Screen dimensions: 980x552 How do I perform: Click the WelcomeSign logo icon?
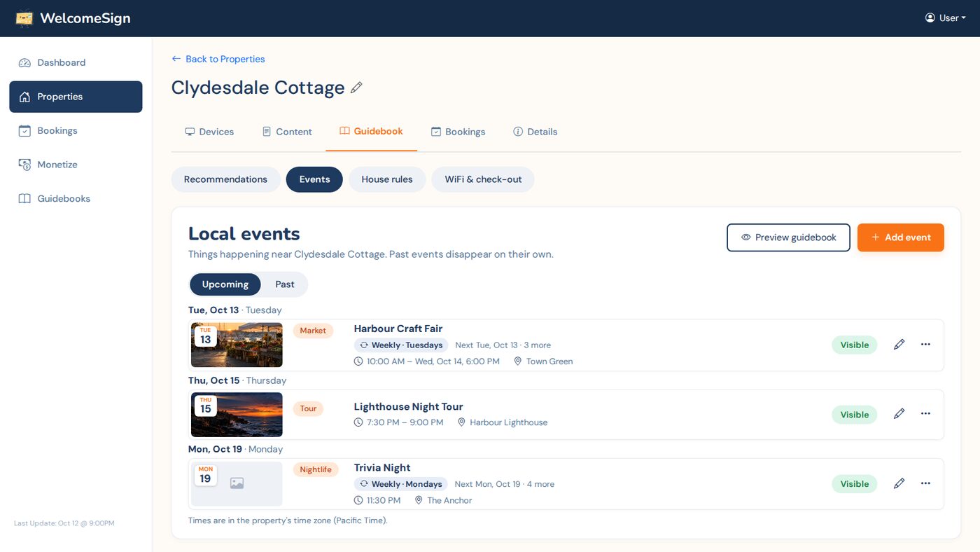[24, 18]
